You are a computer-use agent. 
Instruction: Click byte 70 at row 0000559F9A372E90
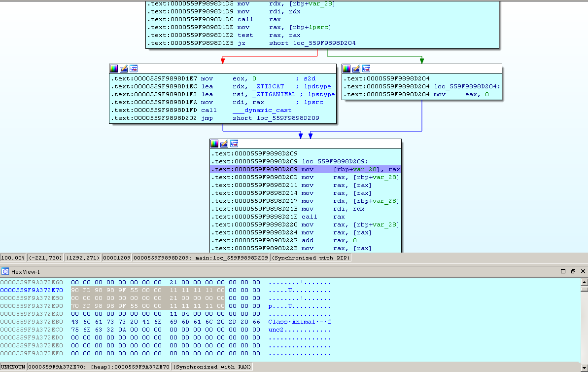click(75, 306)
